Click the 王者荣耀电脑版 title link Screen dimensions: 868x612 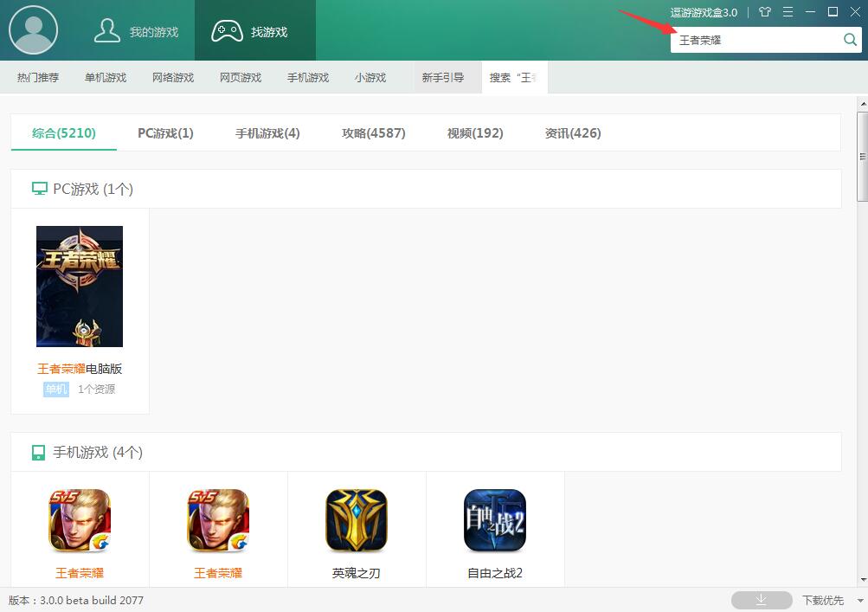coord(80,369)
